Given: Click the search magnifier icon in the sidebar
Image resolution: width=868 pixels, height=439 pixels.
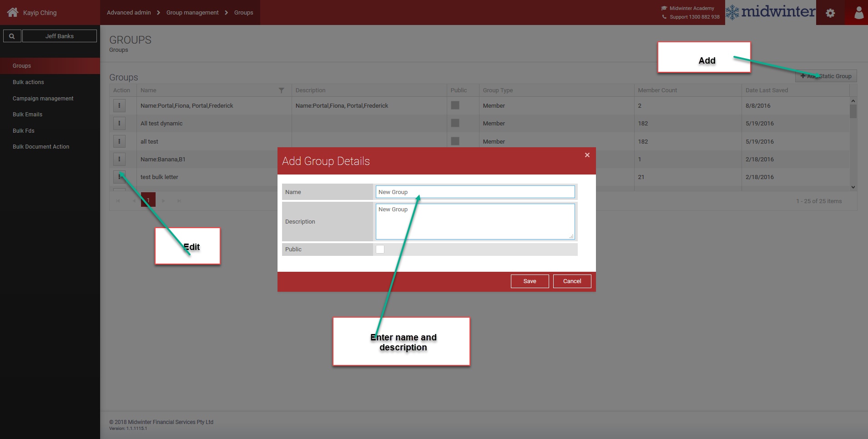Looking at the screenshot, I should coord(12,36).
